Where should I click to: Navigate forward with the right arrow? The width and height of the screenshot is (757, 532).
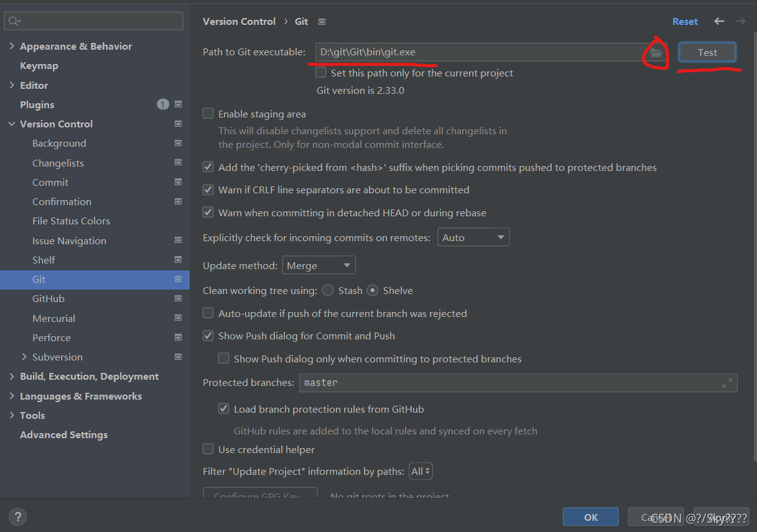pos(740,21)
